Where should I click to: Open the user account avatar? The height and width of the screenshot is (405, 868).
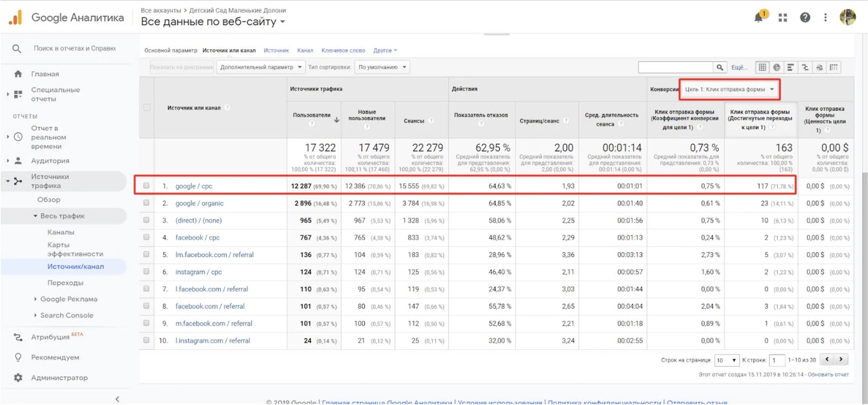[x=847, y=17]
